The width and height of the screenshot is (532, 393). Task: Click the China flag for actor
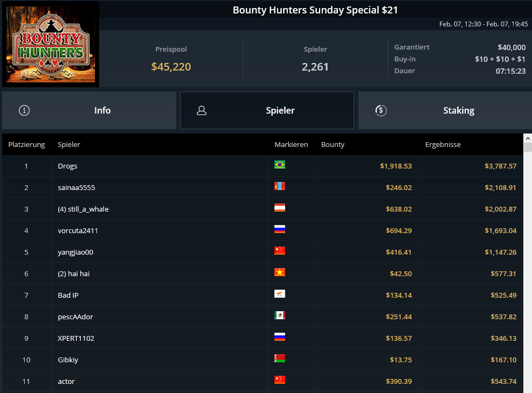(280, 380)
